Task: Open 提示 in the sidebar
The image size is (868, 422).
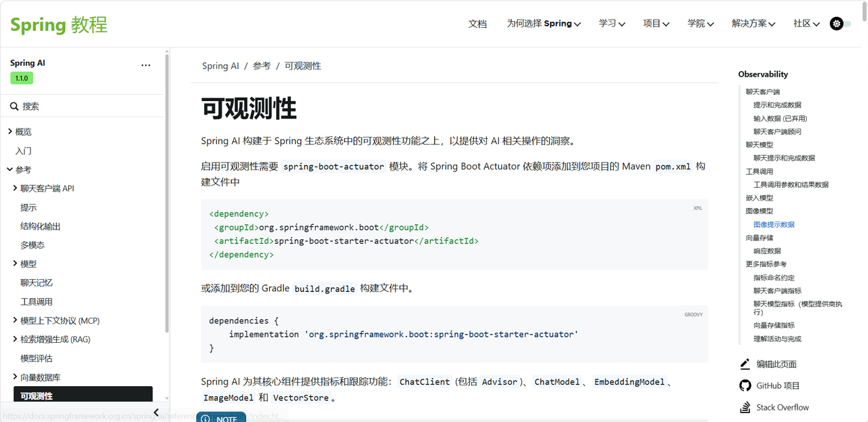Action: (x=28, y=207)
